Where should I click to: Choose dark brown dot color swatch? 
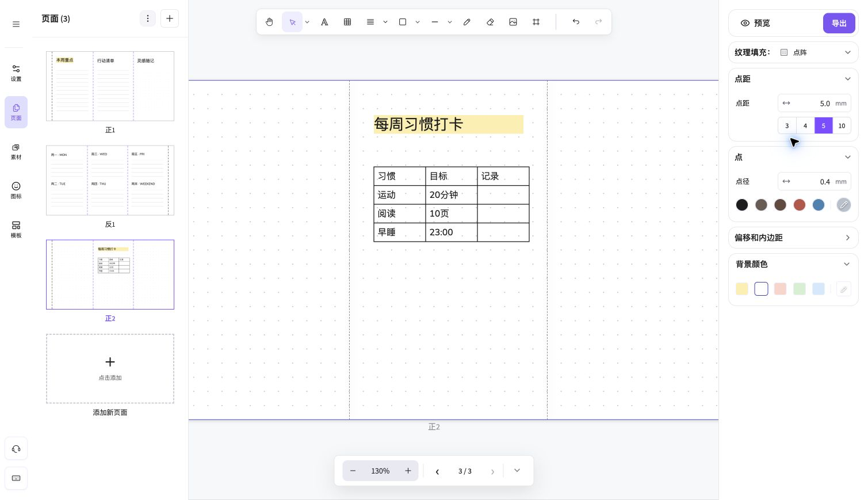click(x=780, y=205)
